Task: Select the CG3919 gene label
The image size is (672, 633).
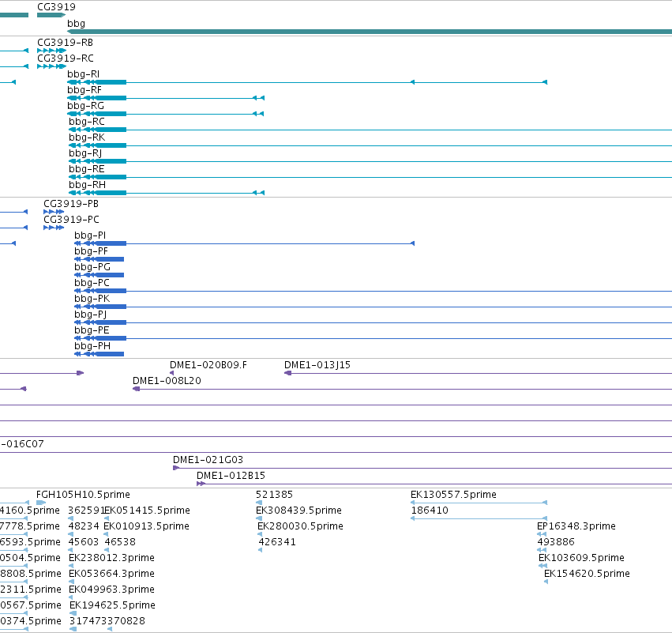Action: pyautogui.click(x=56, y=7)
